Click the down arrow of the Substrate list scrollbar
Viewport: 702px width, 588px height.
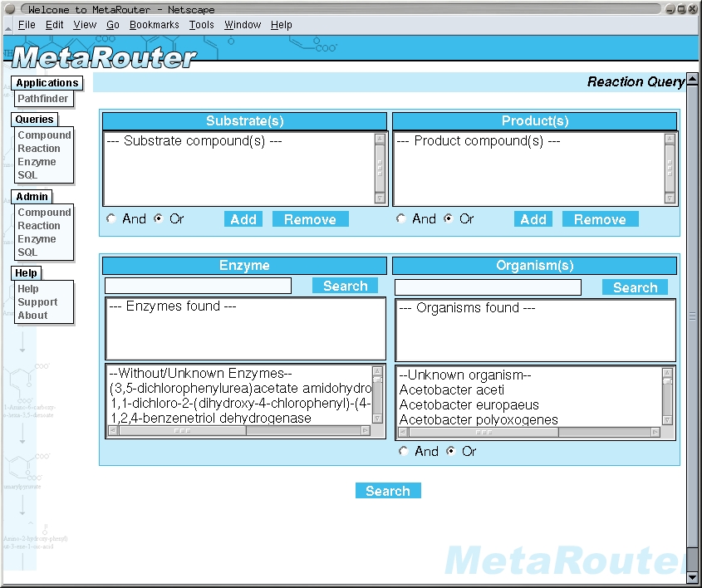(380, 198)
